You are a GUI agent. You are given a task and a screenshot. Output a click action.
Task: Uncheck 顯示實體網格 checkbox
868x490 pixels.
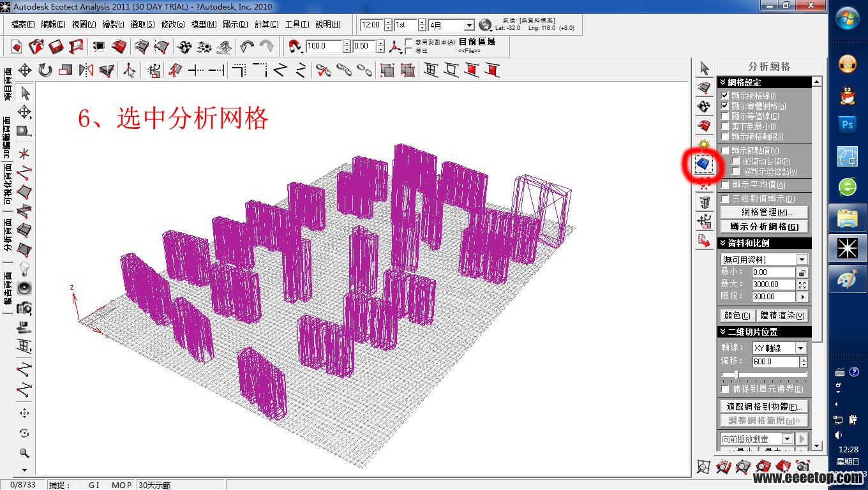pyautogui.click(x=724, y=106)
